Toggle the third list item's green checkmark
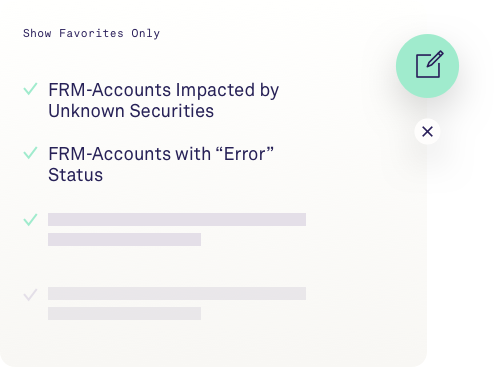Screen dimensions: 494x367 (x=30, y=220)
